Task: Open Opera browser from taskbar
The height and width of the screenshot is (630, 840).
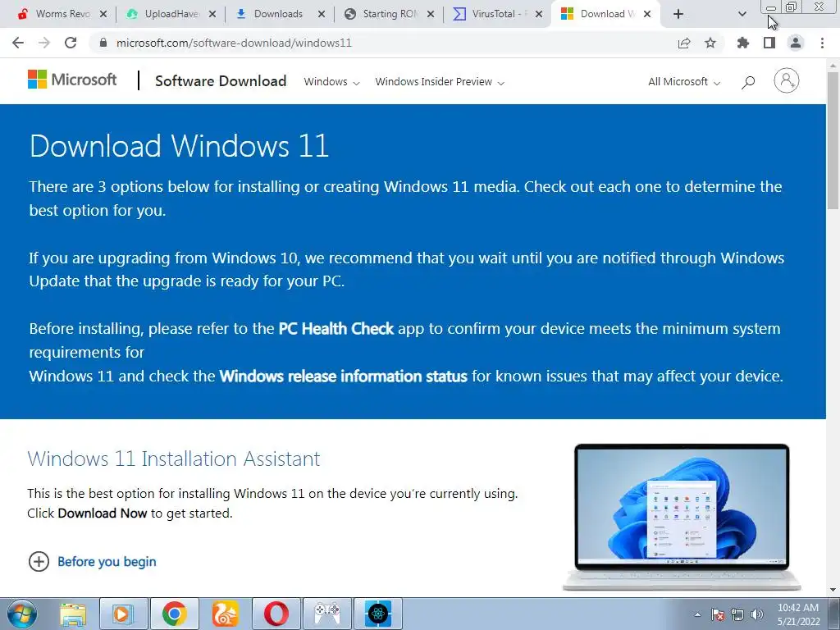Action: coord(276,614)
